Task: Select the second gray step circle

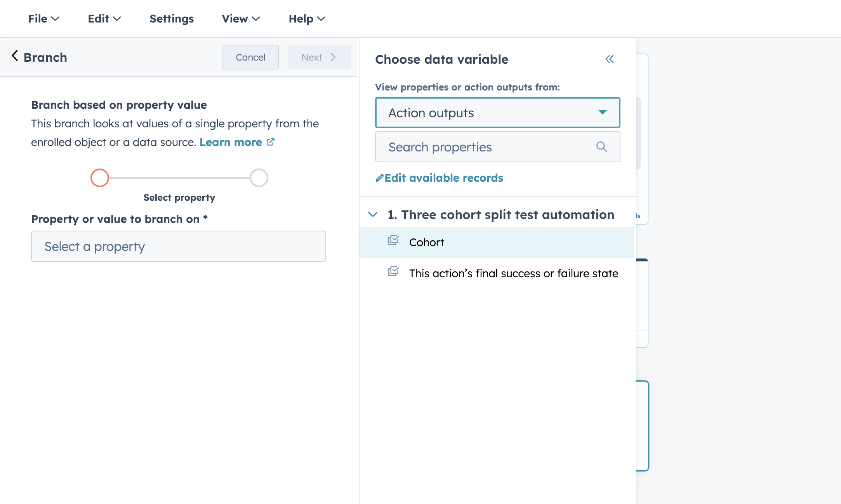Action: [259, 178]
